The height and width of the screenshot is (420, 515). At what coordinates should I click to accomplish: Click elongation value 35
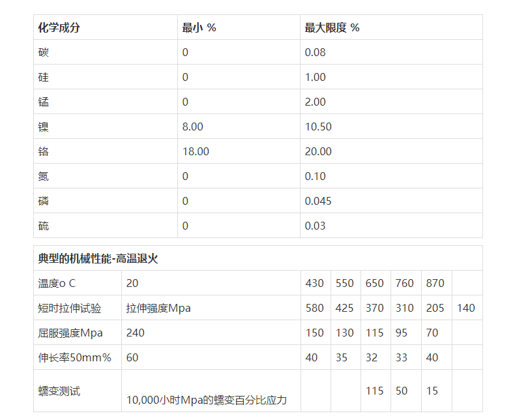tap(341, 357)
